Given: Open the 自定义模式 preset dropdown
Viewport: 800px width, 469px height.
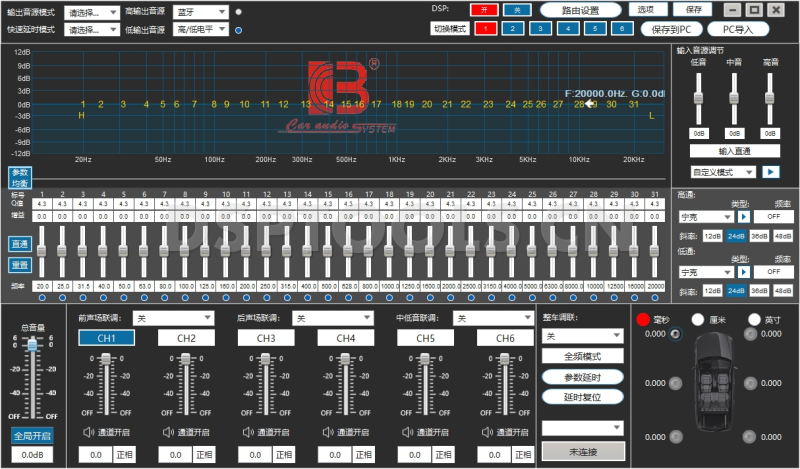Looking at the screenshot, I should pyautogui.click(x=718, y=171).
